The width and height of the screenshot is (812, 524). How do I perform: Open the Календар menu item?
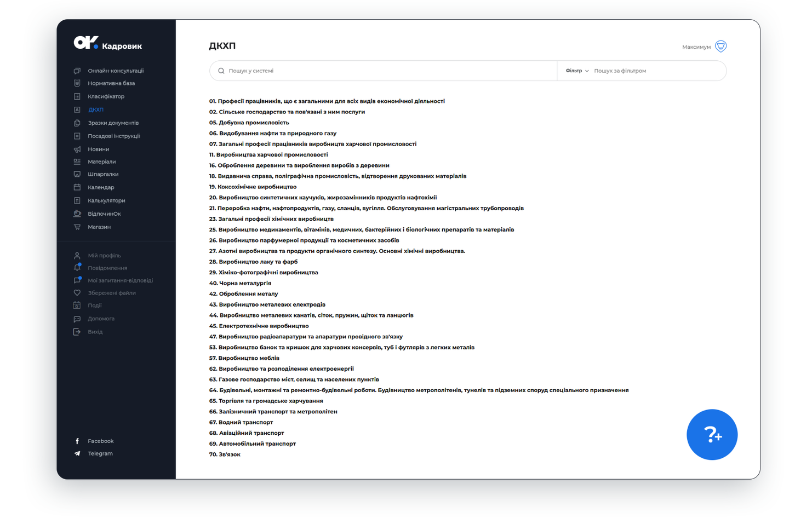(101, 187)
